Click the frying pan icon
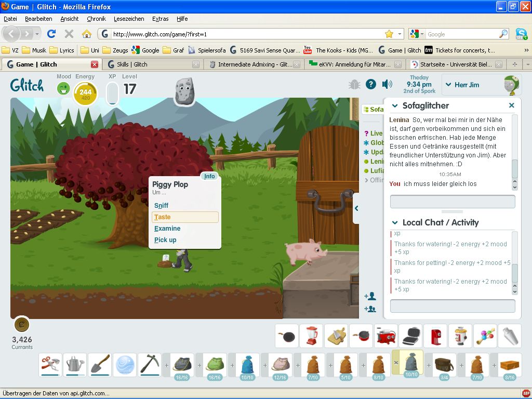 [x=286, y=336]
